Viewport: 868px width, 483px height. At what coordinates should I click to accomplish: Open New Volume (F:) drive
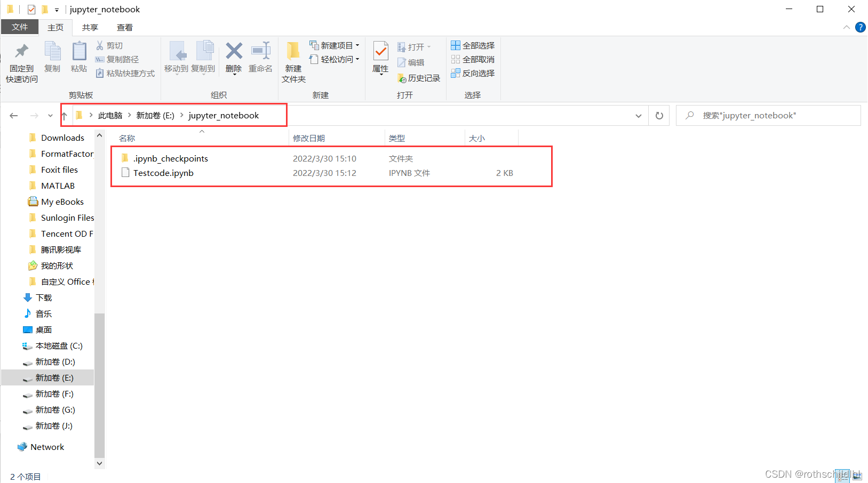coord(54,394)
